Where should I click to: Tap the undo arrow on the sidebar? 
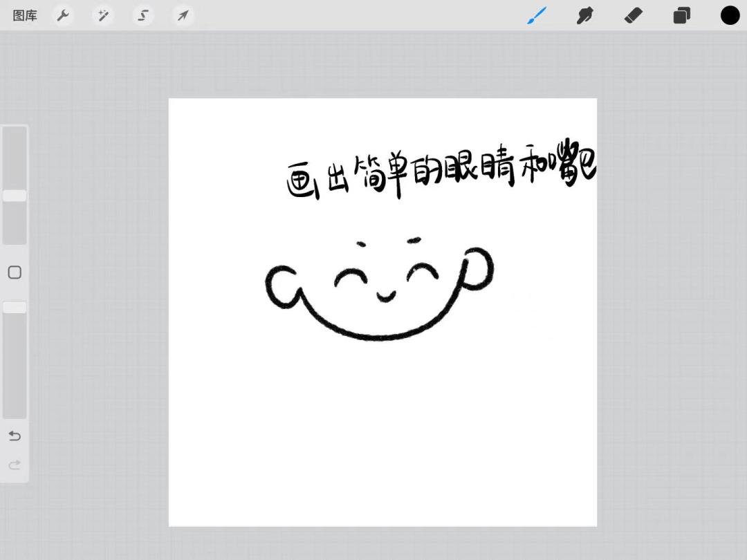(14, 436)
